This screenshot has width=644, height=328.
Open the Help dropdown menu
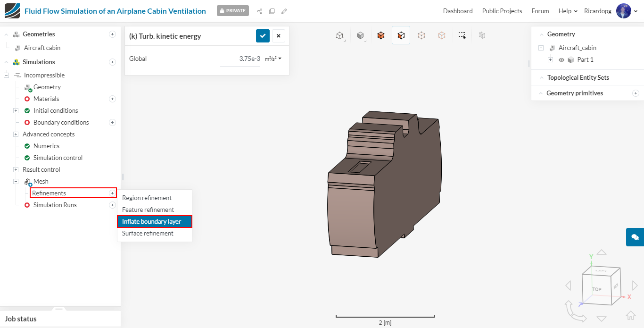click(x=568, y=11)
